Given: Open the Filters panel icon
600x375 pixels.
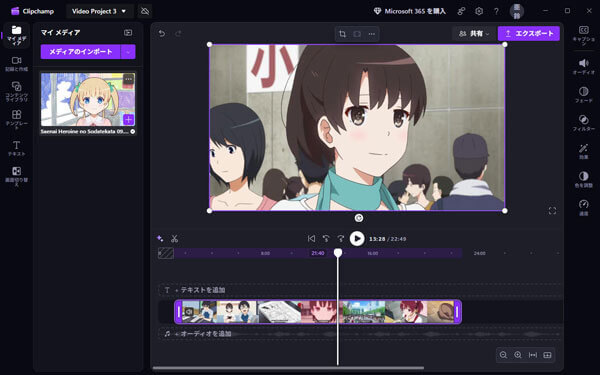Looking at the screenshot, I should 584,123.
